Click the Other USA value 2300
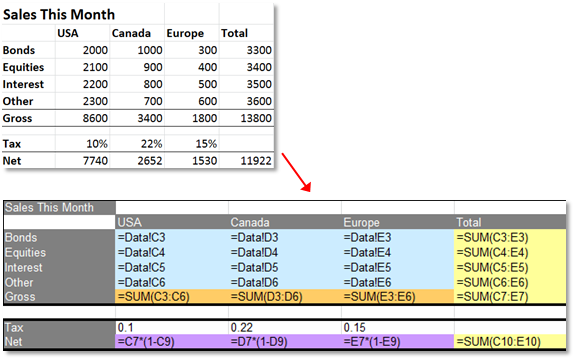 click(x=95, y=101)
